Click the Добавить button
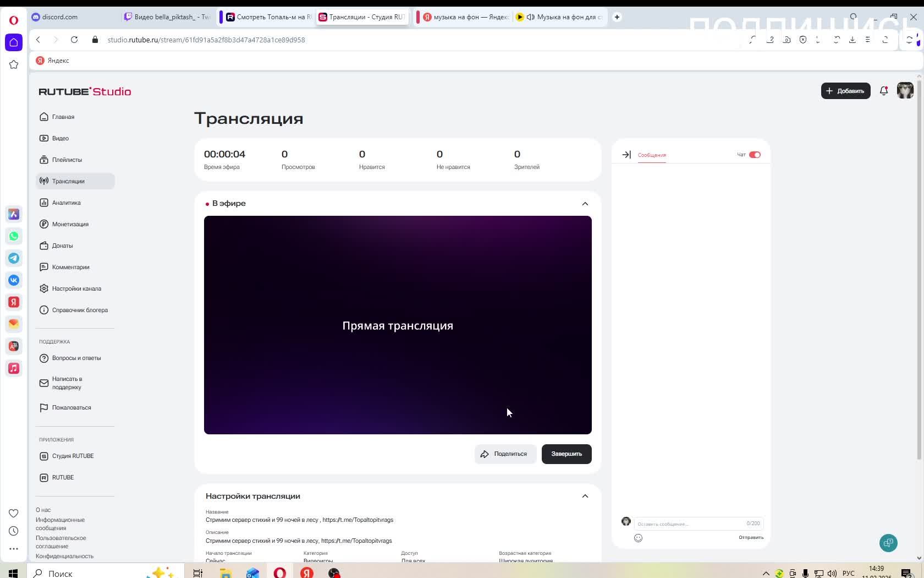This screenshot has width=924, height=578. coord(845,91)
